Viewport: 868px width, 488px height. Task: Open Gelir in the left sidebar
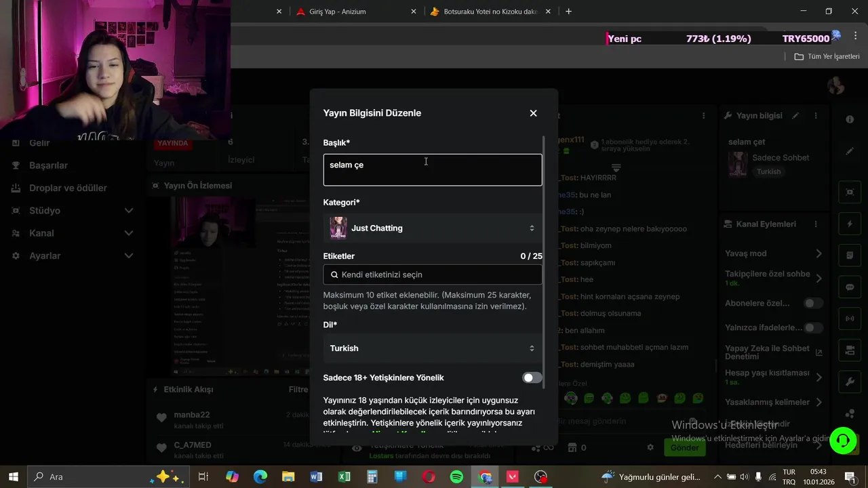(39, 143)
